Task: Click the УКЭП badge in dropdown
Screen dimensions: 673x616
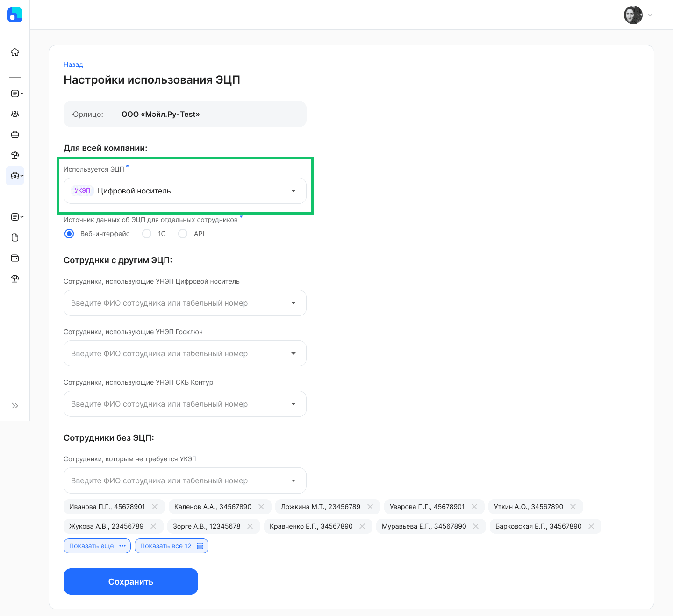Action: coord(82,191)
